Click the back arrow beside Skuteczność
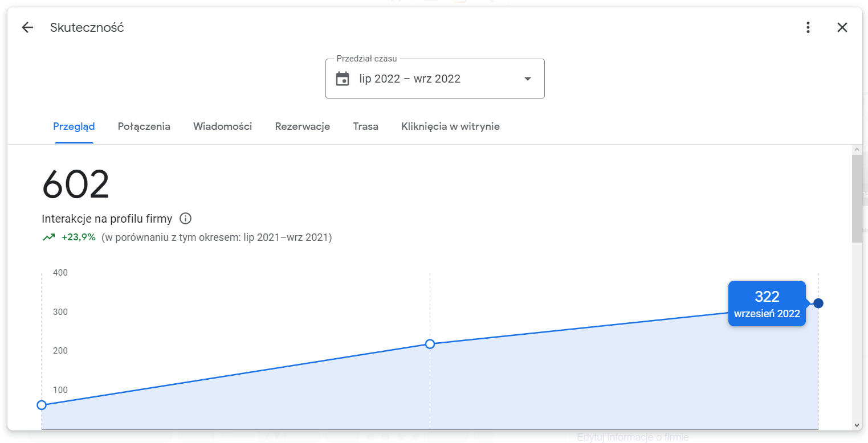 (27, 27)
